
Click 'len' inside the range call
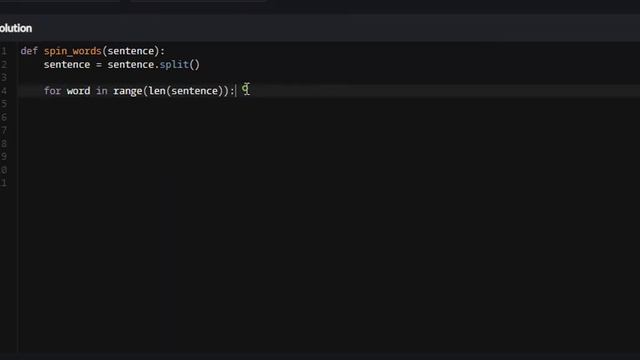pos(157,91)
